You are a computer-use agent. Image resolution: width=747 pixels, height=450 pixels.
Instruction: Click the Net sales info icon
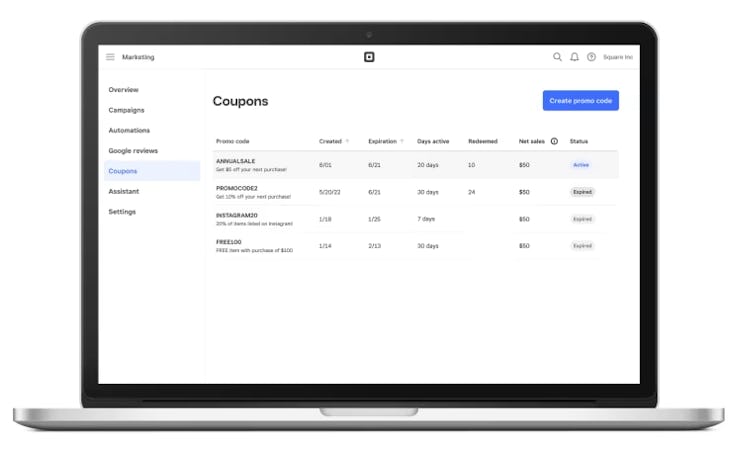[x=554, y=141]
